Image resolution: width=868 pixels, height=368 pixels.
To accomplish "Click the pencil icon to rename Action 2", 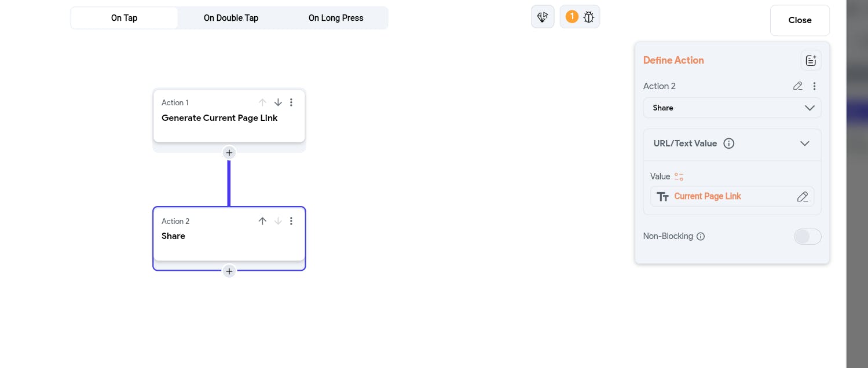I will (x=797, y=86).
